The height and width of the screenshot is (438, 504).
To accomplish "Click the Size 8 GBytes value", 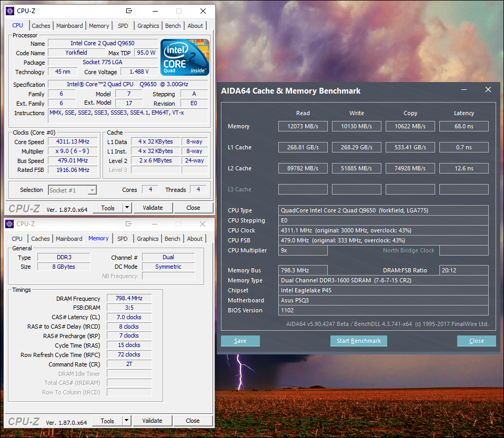I will [64, 267].
